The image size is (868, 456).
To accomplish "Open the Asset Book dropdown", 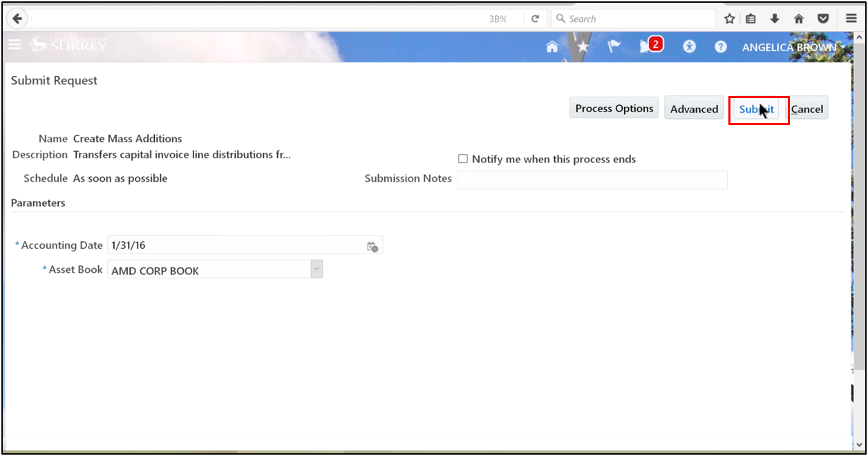I will tap(316, 269).
